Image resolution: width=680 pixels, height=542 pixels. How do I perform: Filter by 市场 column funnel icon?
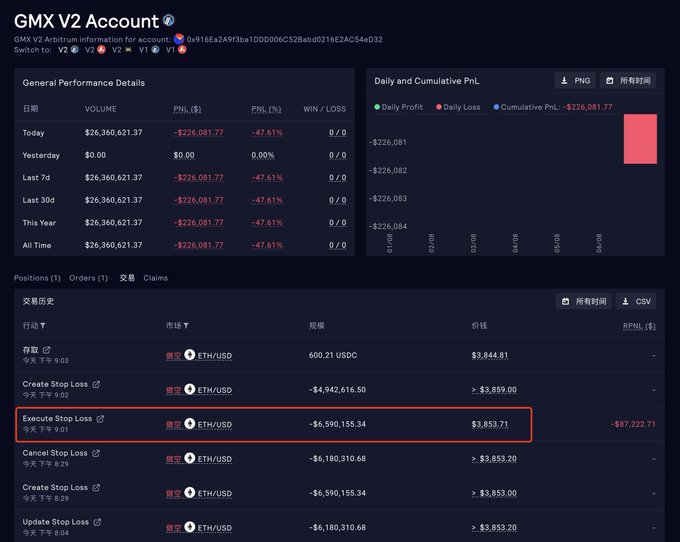click(x=186, y=326)
